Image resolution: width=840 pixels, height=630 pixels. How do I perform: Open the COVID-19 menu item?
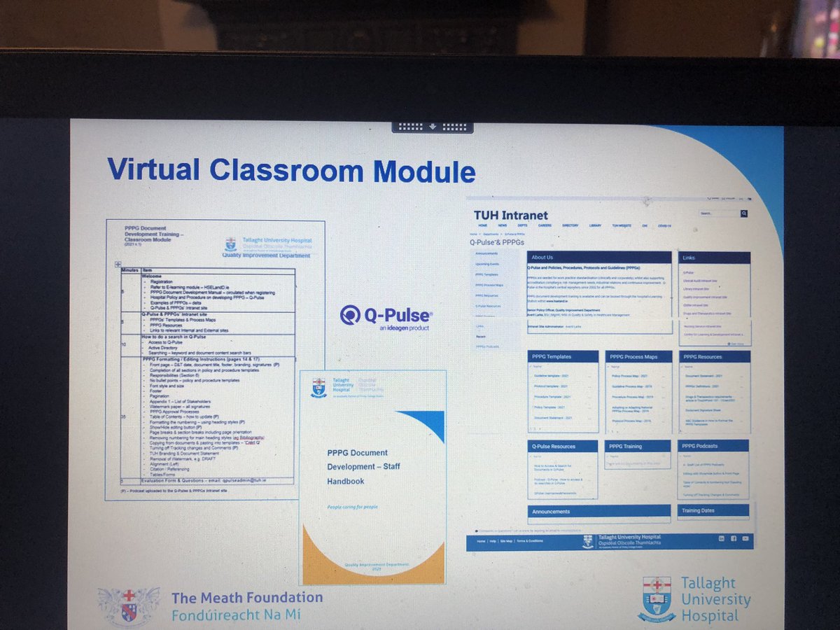[x=664, y=226]
